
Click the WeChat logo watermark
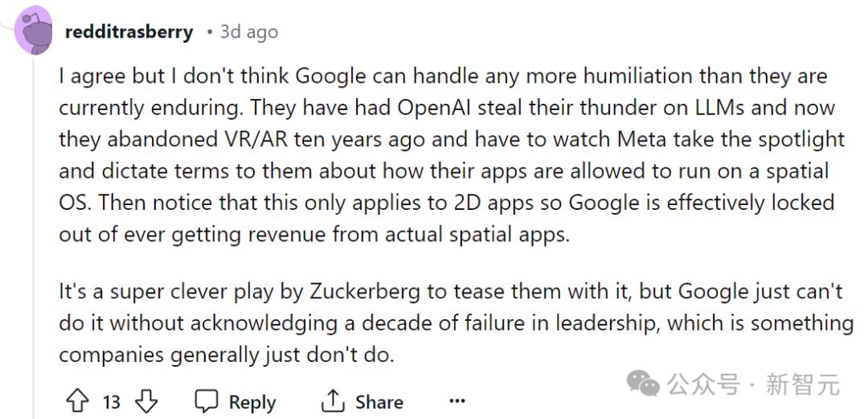[x=643, y=384]
